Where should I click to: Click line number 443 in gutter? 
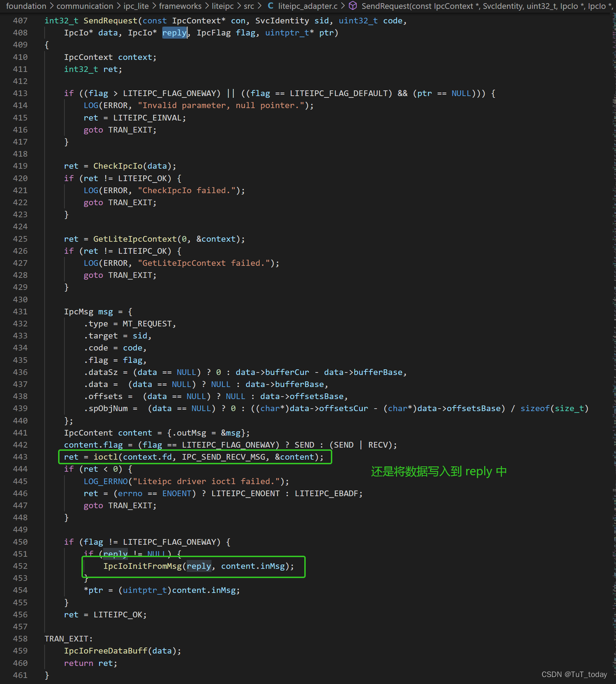[20, 457]
